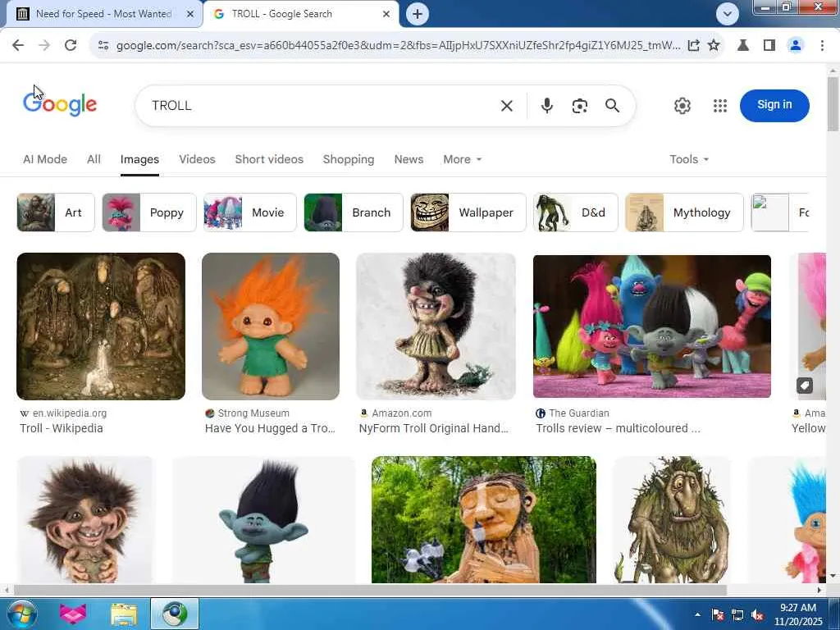Close the TROLL - Google Search tab
Viewport: 840px width, 630px height.
tap(386, 14)
